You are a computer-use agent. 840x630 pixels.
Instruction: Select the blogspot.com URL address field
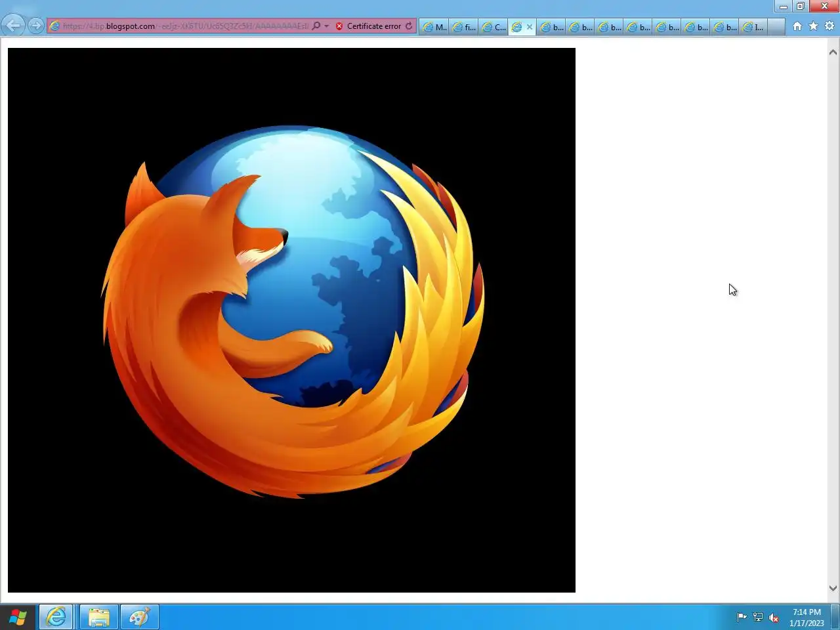185,26
